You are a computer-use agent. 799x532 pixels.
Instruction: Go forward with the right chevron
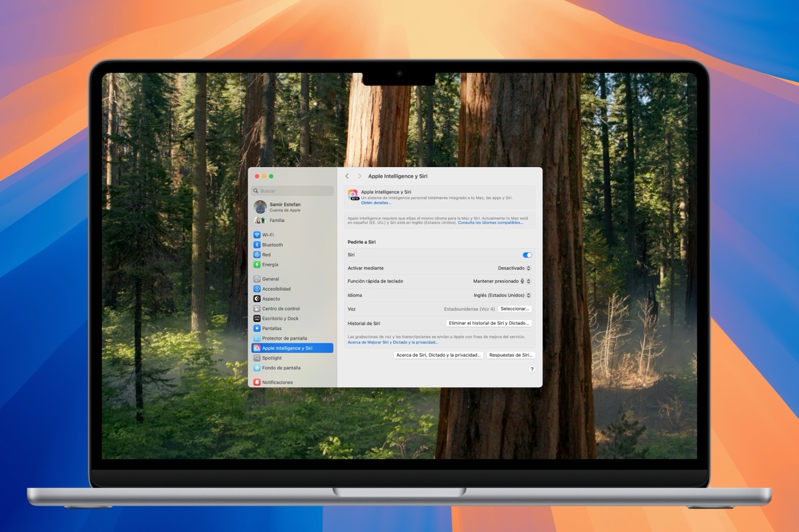coord(360,177)
